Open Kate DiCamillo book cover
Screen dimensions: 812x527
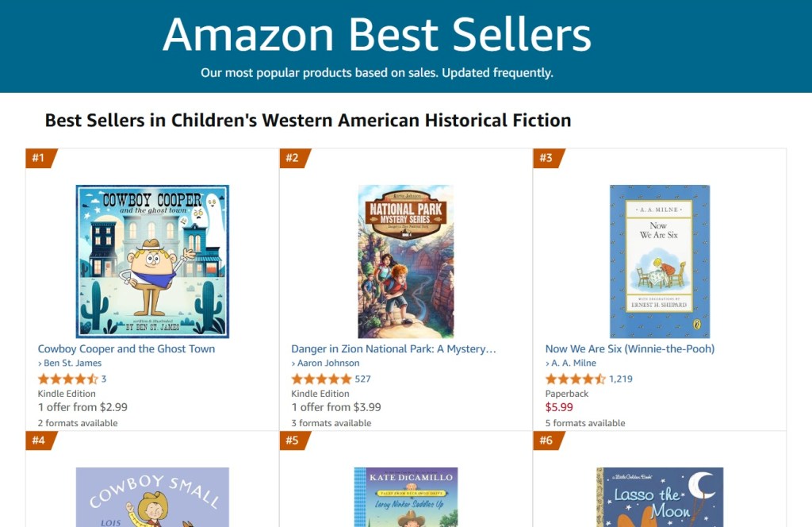coord(405,498)
